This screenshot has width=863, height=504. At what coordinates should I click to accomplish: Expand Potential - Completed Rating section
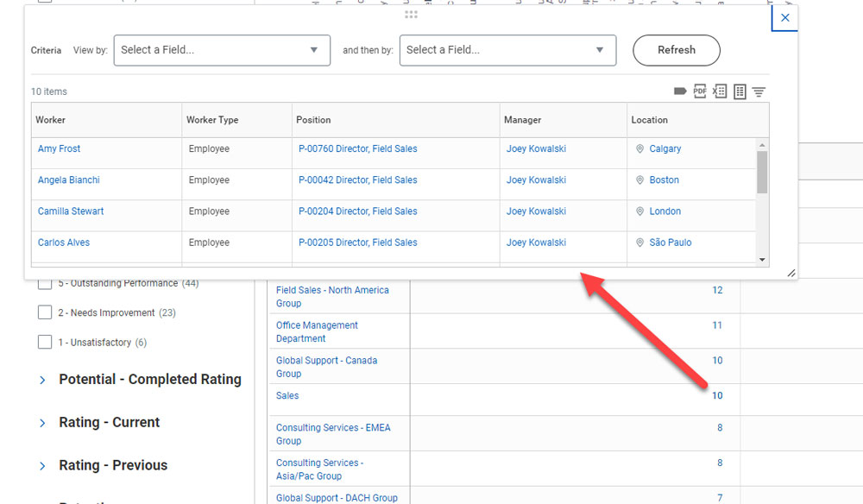(x=42, y=380)
